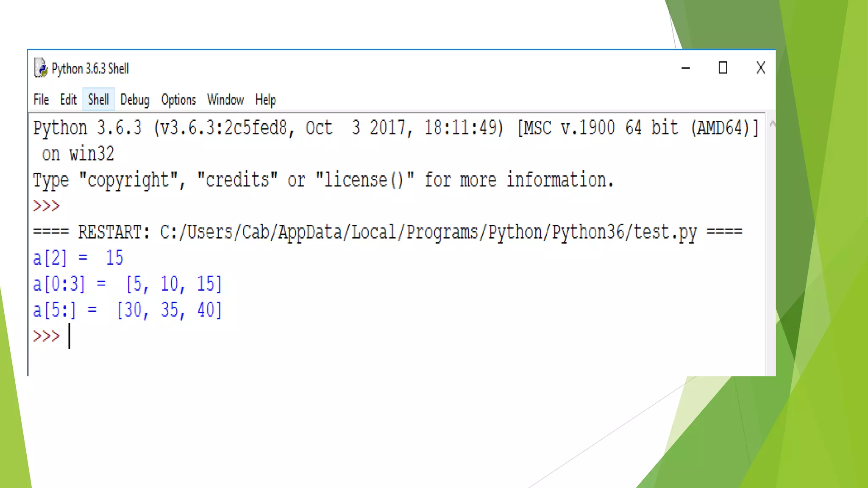Click the Python IDLE icon in title bar
868x488 pixels.
tap(41, 68)
